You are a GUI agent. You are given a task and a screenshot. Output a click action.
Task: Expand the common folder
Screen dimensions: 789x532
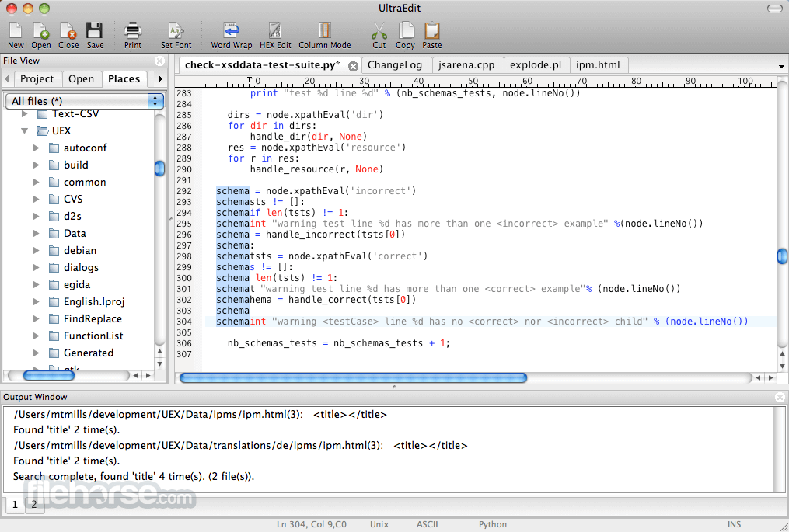[x=37, y=182]
